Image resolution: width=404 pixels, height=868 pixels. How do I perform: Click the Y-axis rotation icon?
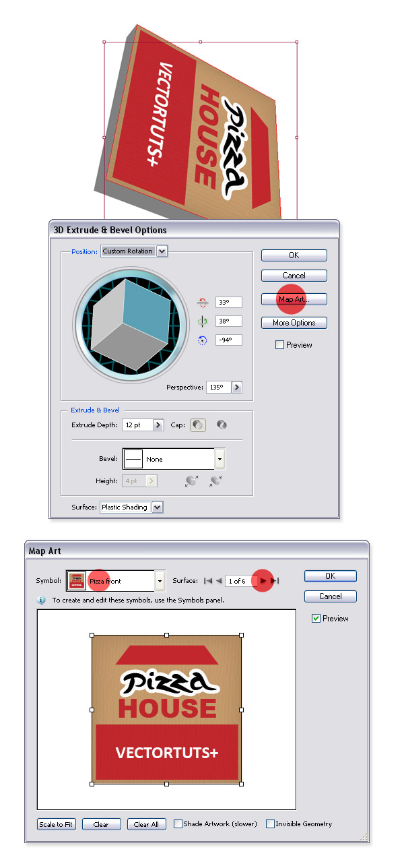202,321
